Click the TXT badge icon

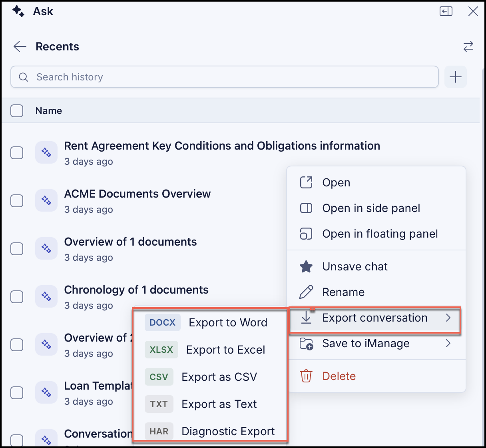coord(159,404)
